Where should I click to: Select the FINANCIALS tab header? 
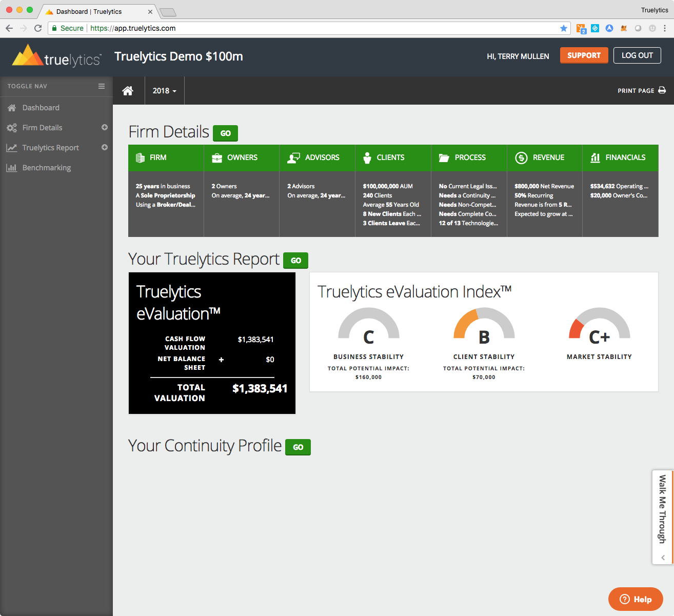pos(621,158)
